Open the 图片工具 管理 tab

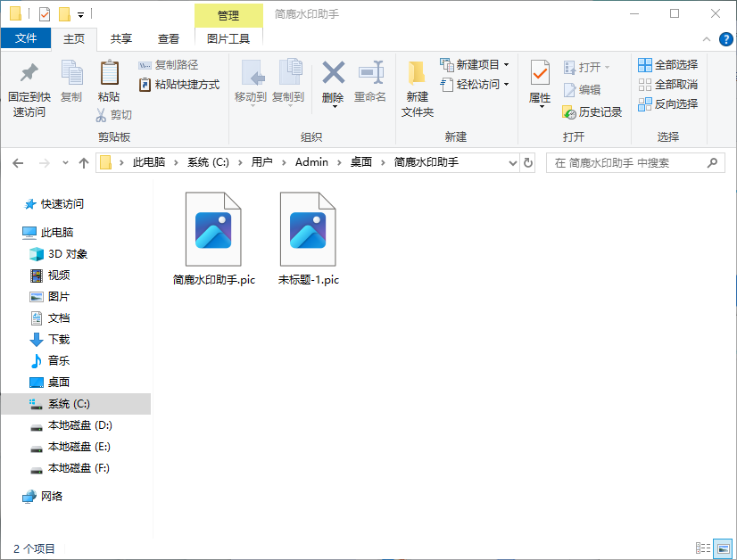coord(228,15)
